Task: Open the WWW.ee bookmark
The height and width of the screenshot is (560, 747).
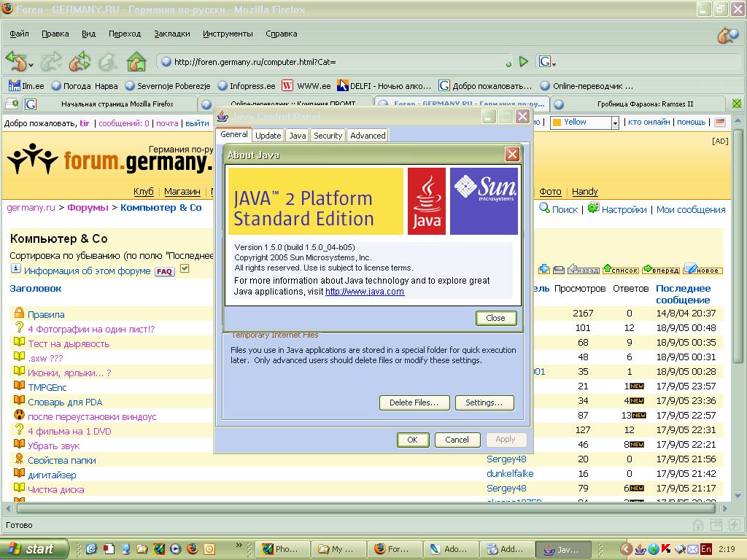Action: click(306, 86)
